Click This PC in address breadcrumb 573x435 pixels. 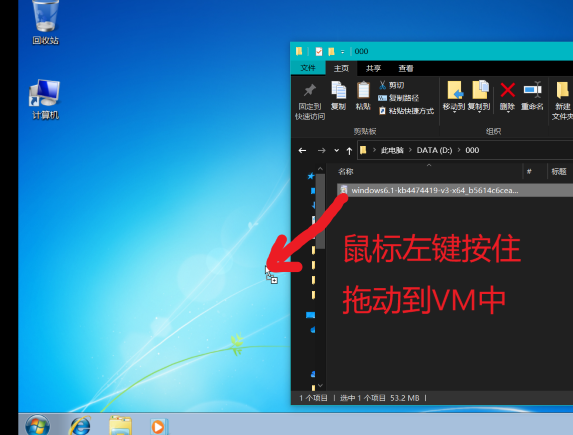[392, 150]
